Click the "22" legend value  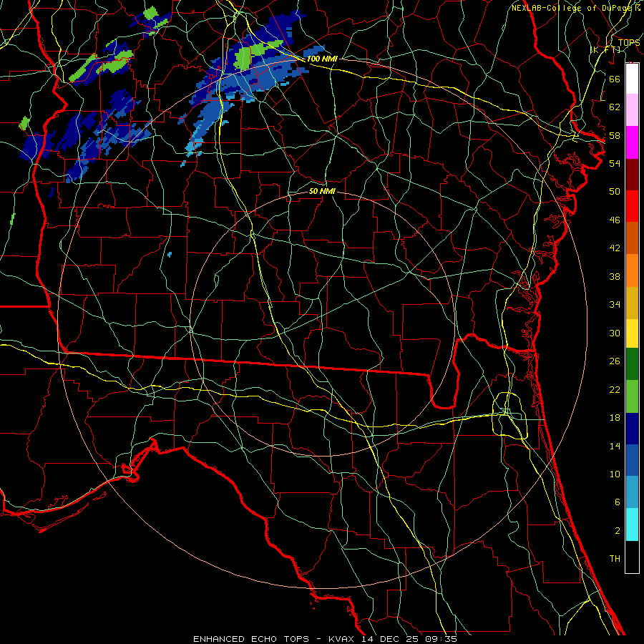(615, 389)
